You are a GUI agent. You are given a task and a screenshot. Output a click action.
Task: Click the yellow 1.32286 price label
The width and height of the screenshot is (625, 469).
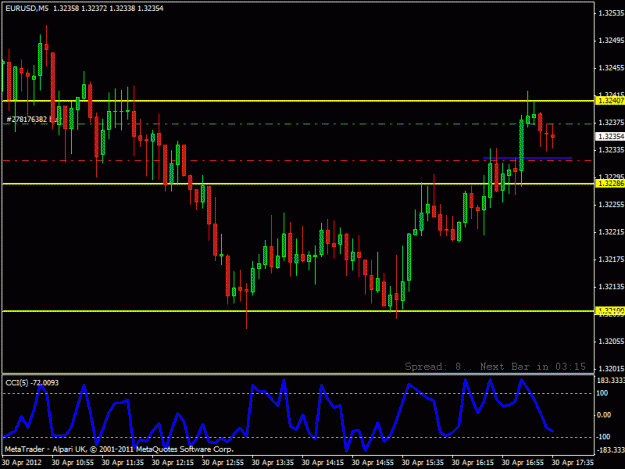pos(610,183)
